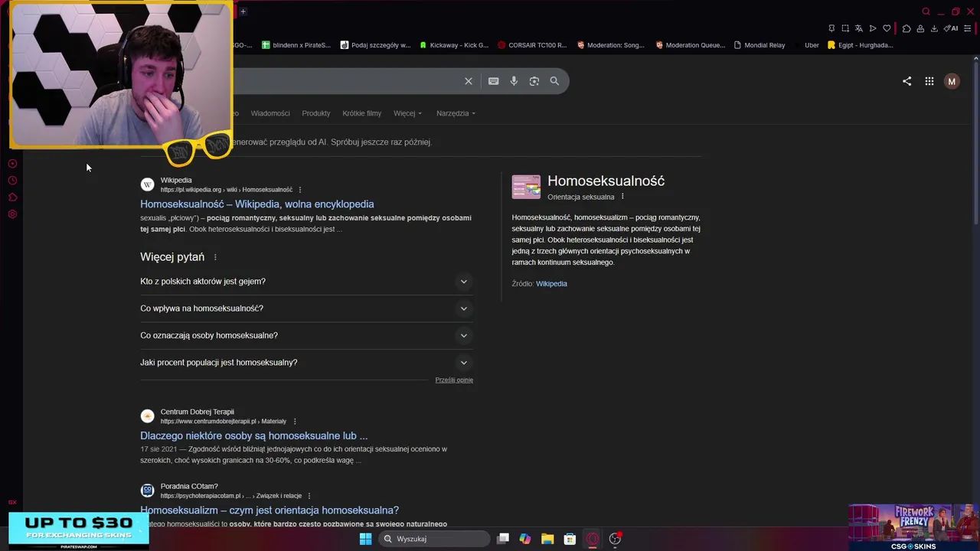Open settings gear in Opera sidebar
The height and width of the screenshot is (551, 980).
pos(12,214)
